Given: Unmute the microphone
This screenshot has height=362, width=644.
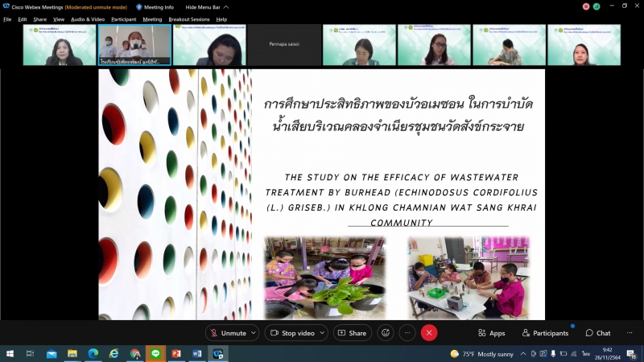Looking at the screenshot, I should (x=227, y=333).
